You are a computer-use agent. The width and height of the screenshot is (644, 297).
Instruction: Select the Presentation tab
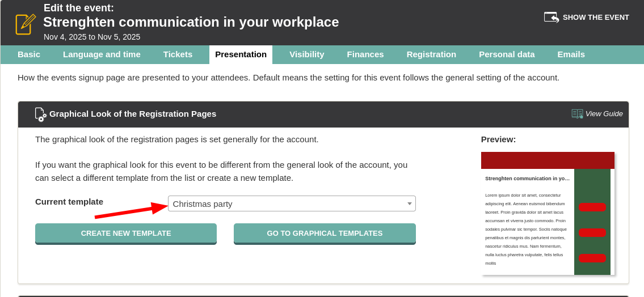pyautogui.click(x=241, y=54)
